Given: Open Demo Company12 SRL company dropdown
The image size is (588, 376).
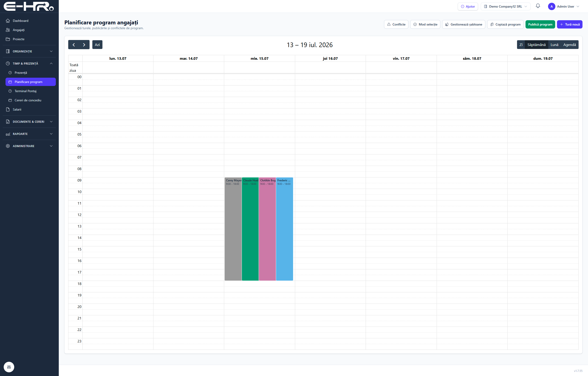Looking at the screenshot, I should [506, 6].
